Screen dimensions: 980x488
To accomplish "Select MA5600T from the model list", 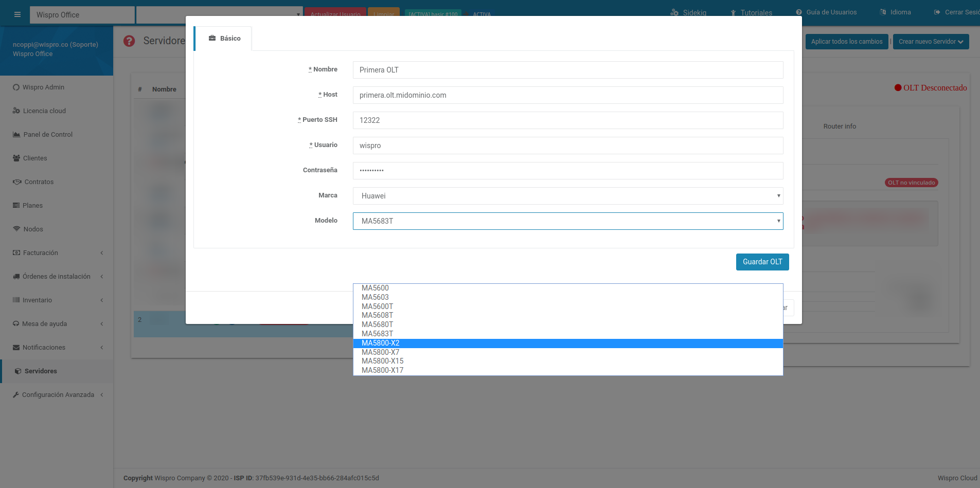I will click(568, 306).
